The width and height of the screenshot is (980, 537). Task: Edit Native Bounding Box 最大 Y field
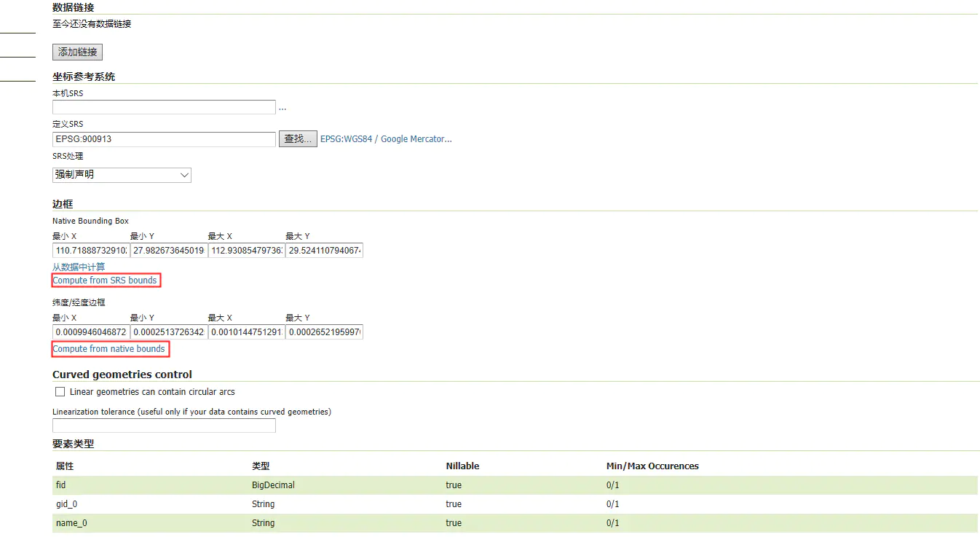click(325, 251)
